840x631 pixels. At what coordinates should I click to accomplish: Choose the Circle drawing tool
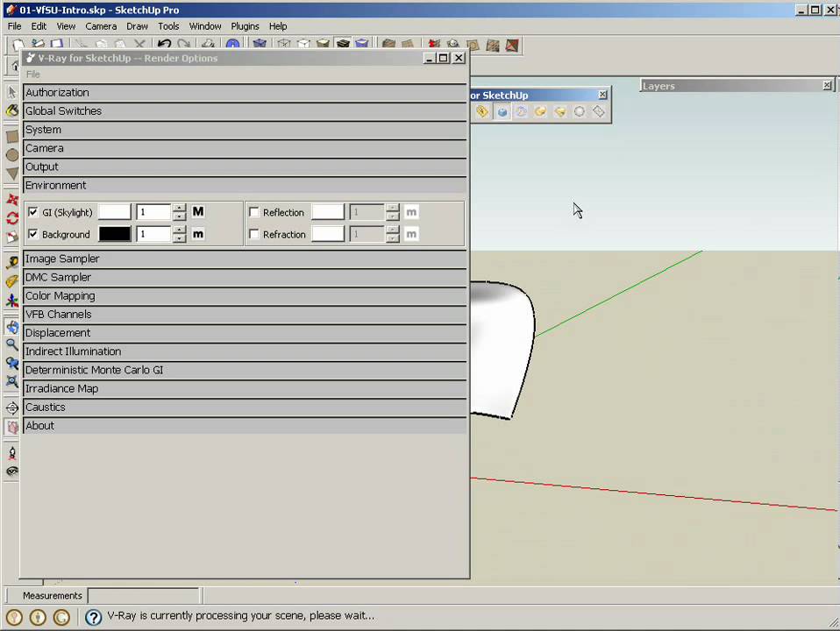(11, 155)
